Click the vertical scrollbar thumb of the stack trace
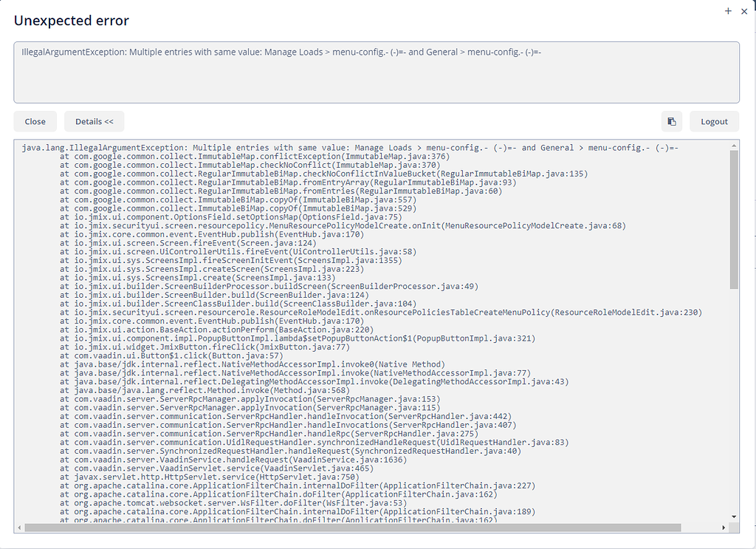Viewport: 756px width, 549px height. pos(734,219)
